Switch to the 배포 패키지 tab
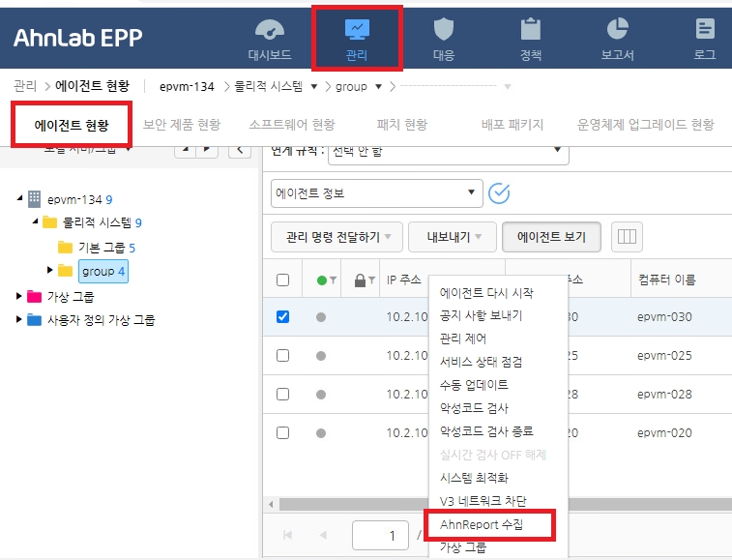Image resolution: width=732 pixels, height=560 pixels. tap(512, 125)
